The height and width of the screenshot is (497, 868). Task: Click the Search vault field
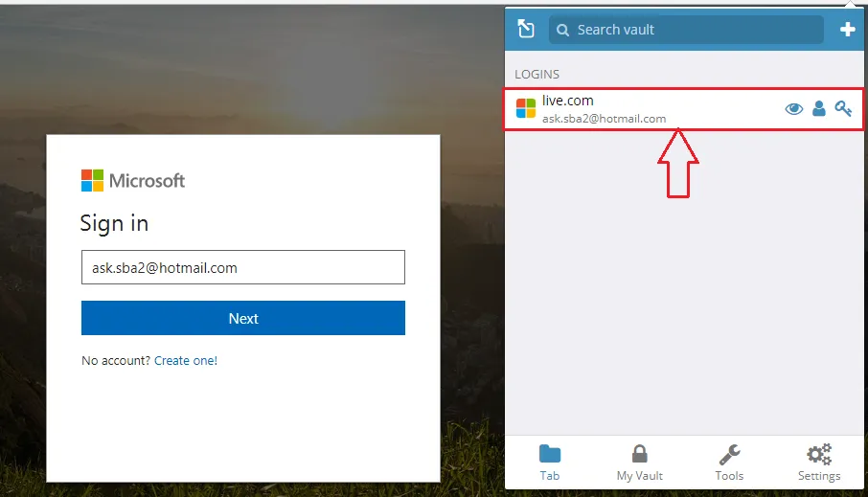(686, 30)
